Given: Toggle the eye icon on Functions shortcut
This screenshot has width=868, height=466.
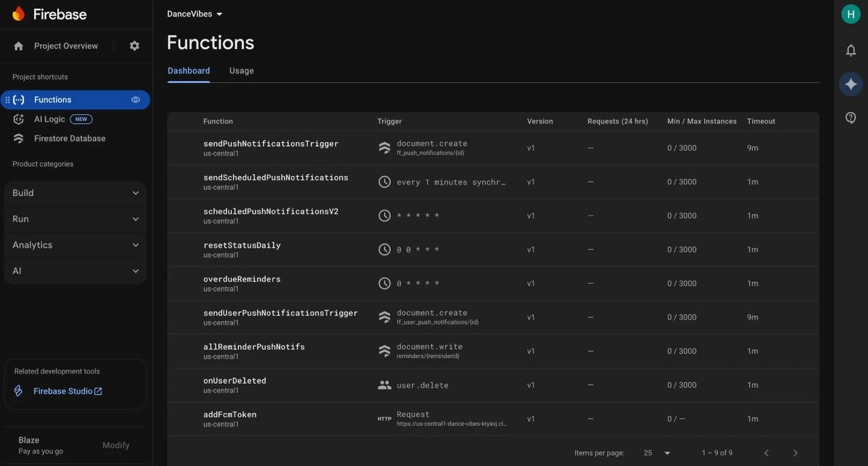Looking at the screenshot, I should (135, 100).
